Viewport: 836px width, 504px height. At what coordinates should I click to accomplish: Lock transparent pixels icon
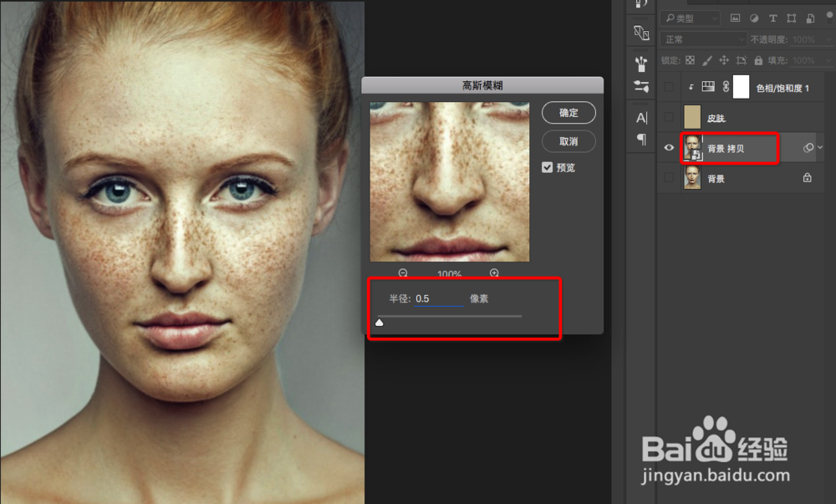tap(690, 60)
